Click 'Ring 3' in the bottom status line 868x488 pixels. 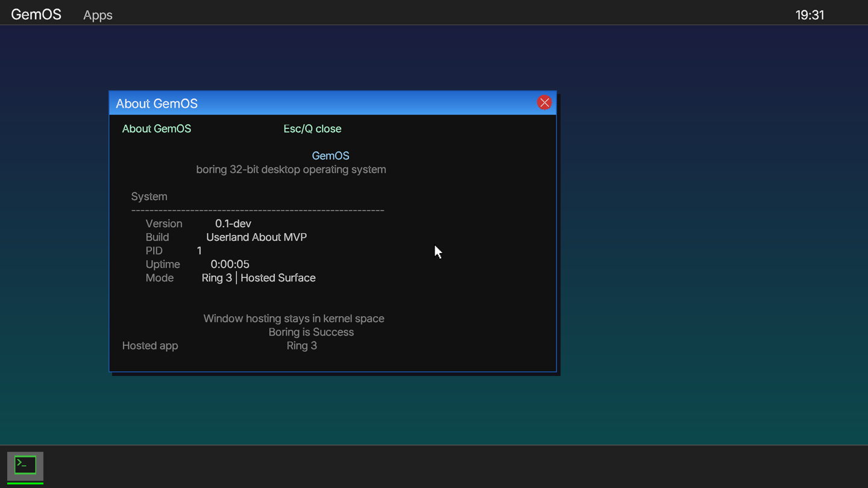coord(301,346)
